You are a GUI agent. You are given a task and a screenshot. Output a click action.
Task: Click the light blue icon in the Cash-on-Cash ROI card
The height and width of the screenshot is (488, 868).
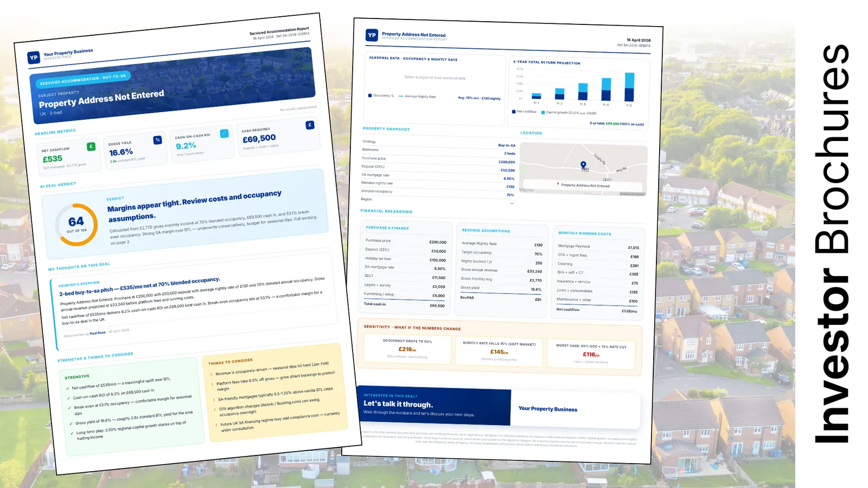coord(224,133)
